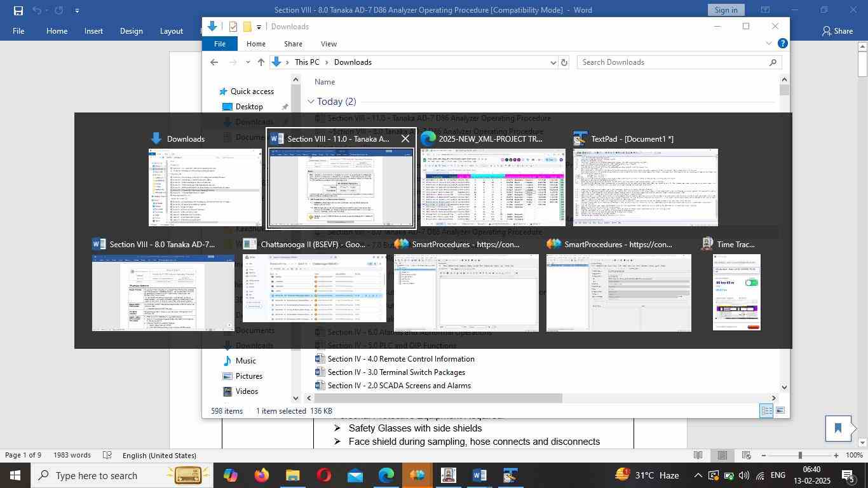Click This PC in the address breadcrumb
Image resolution: width=868 pixels, height=488 pixels.
coord(307,62)
